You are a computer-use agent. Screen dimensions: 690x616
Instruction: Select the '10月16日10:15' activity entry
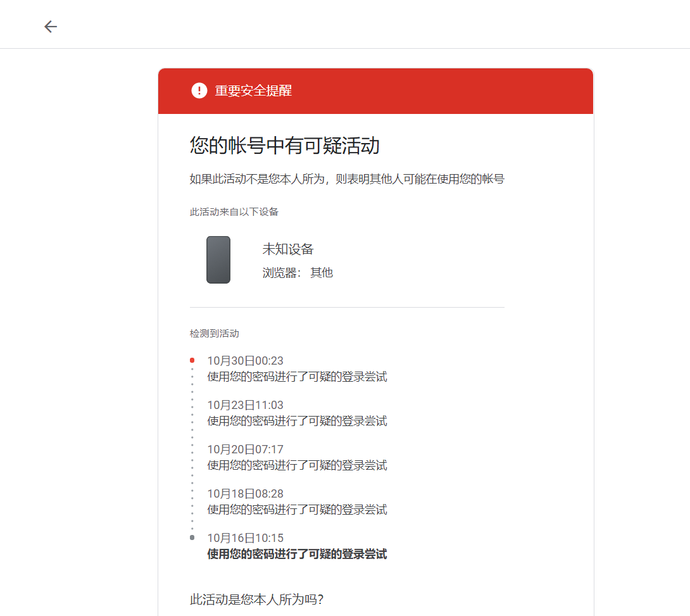tap(245, 538)
